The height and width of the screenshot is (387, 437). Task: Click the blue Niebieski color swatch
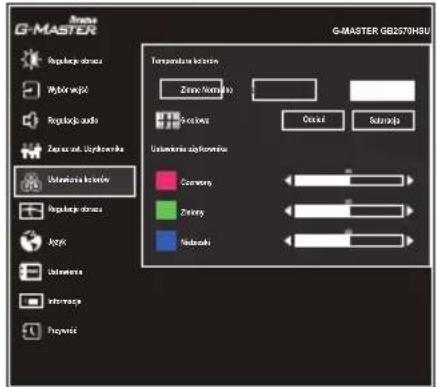tap(166, 240)
